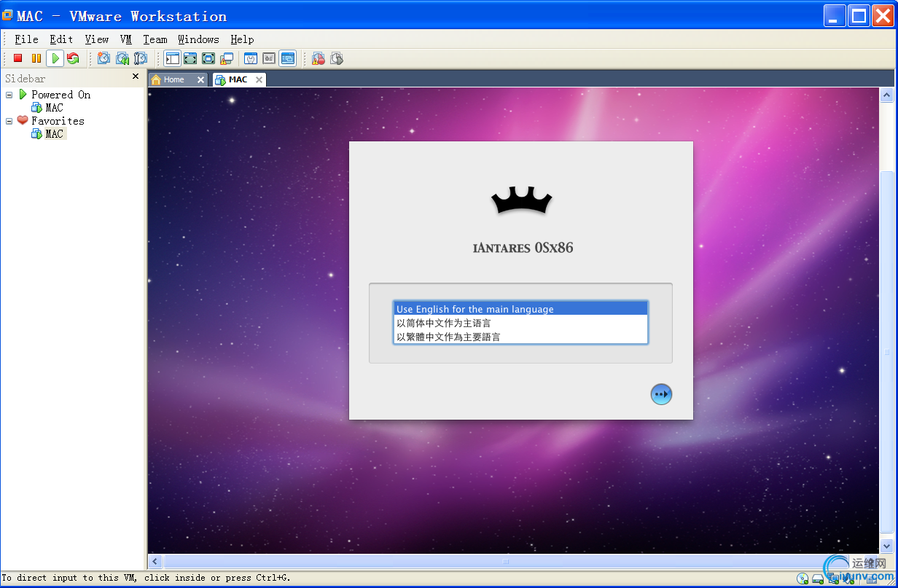Viewport: 898px width, 588px height.
Task: Take a snapshot of the virtual machine
Action: 104,58
